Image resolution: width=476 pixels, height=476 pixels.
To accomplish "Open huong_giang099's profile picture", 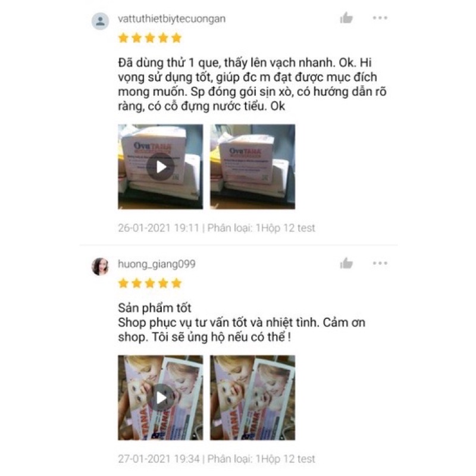I will tap(100, 267).
